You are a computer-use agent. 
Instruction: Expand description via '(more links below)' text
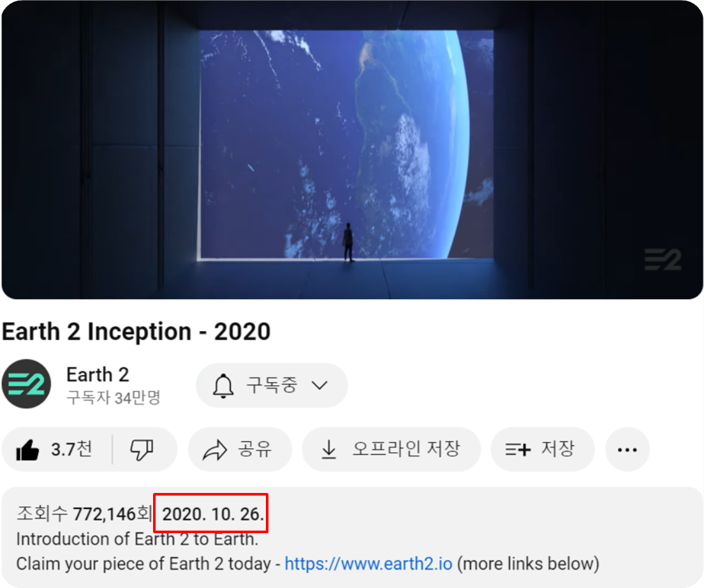pyautogui.click(x=528, y=564)
